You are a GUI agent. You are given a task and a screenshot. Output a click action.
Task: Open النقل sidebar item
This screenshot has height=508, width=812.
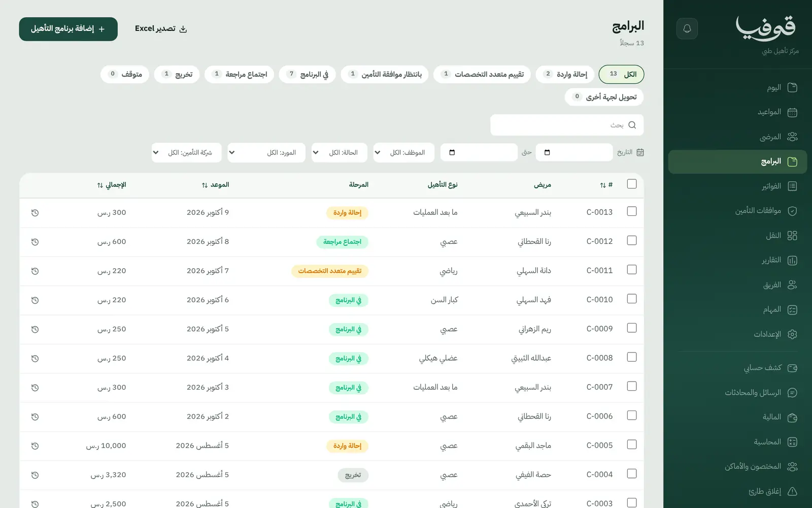coord(737,236)
